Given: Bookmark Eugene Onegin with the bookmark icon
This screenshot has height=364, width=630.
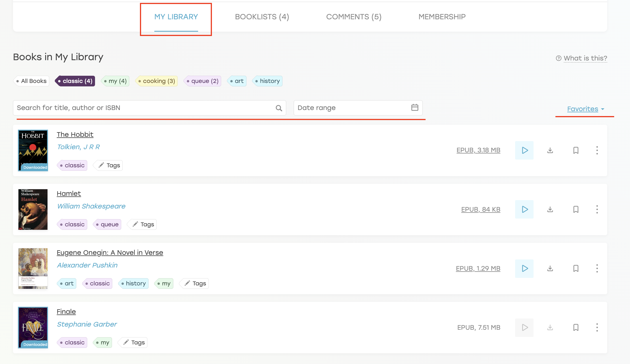Looking at the screenshot, I should [576, 268].
